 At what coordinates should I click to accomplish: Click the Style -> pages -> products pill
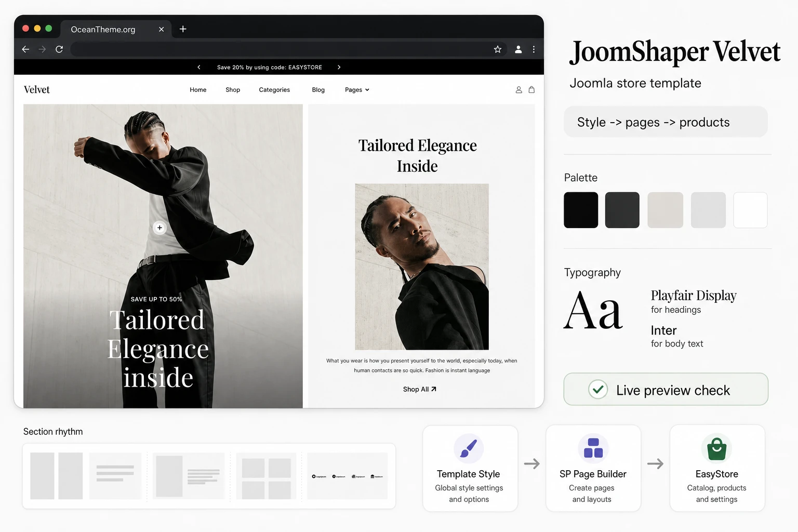(x=666, y=122)
